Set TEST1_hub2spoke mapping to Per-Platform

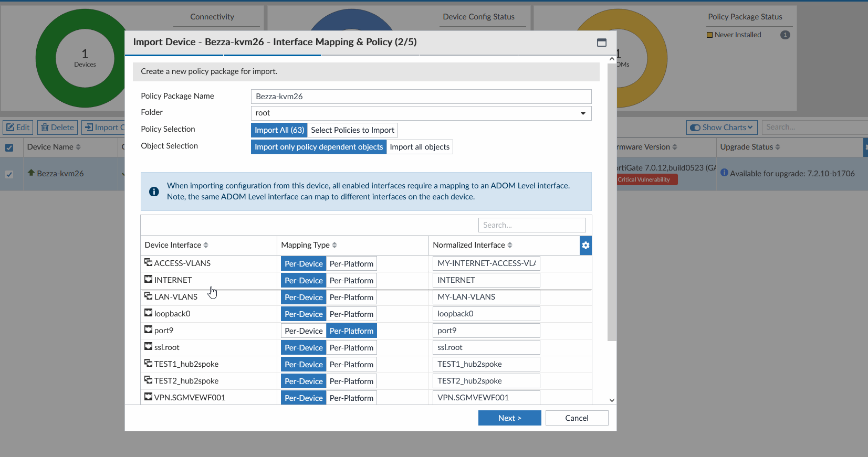(351, 364)
